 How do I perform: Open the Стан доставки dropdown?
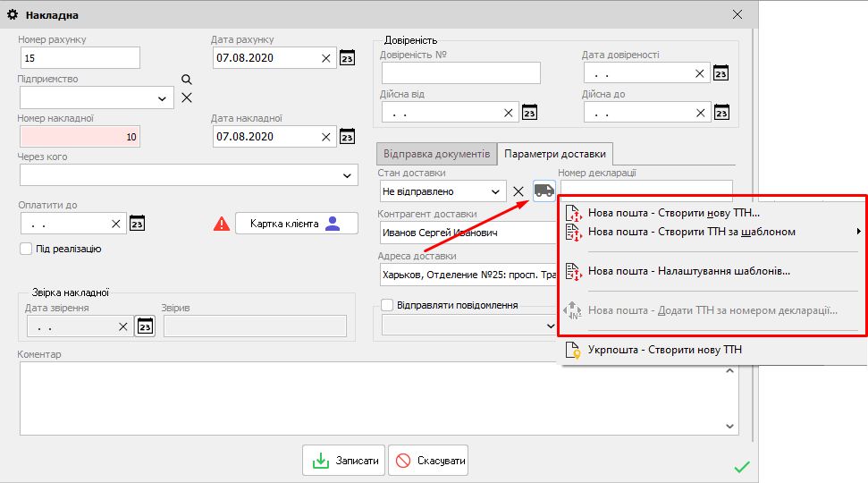coord(495,191)
